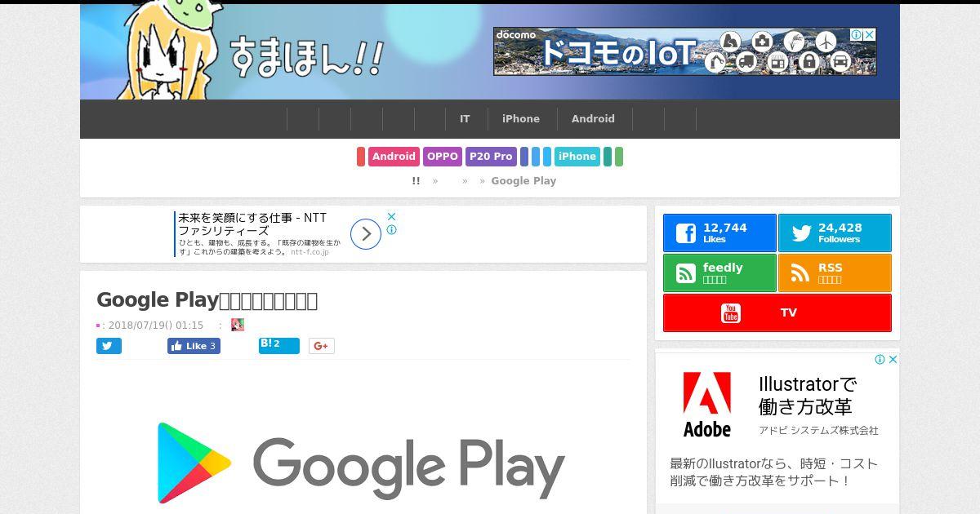
Task: Share article on Google Plus
Action: click(x=321, y=346)
